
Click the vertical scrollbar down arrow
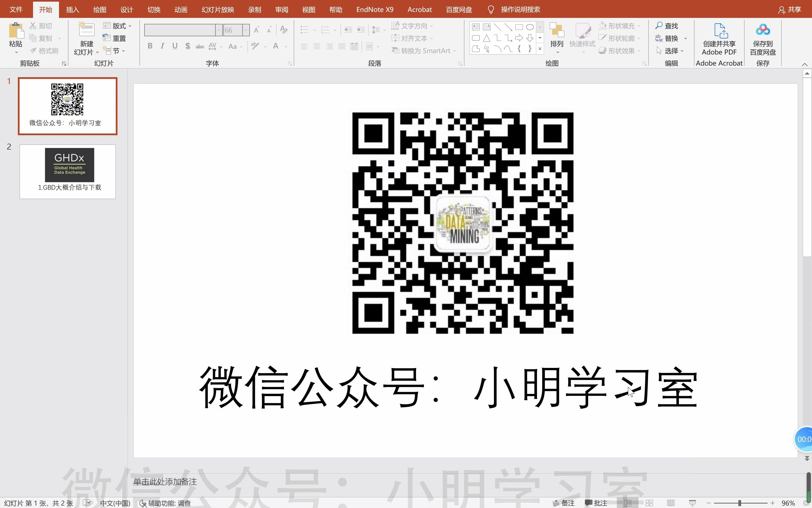pyautogui.click(x=807, y=458)
